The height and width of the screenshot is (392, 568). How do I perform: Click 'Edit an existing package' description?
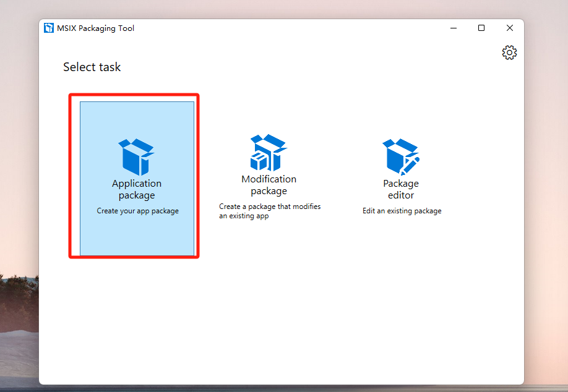[402, 211]
